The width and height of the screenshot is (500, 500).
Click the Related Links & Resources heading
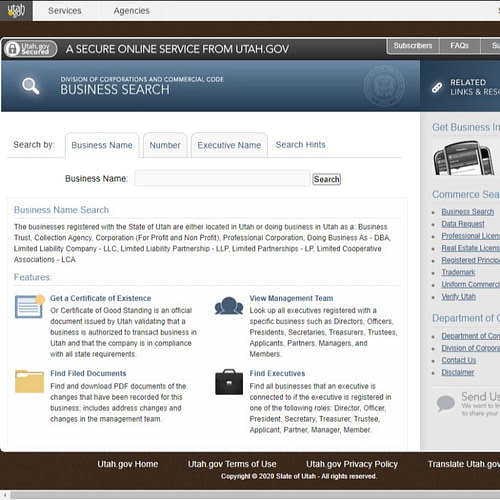[475, 87]
